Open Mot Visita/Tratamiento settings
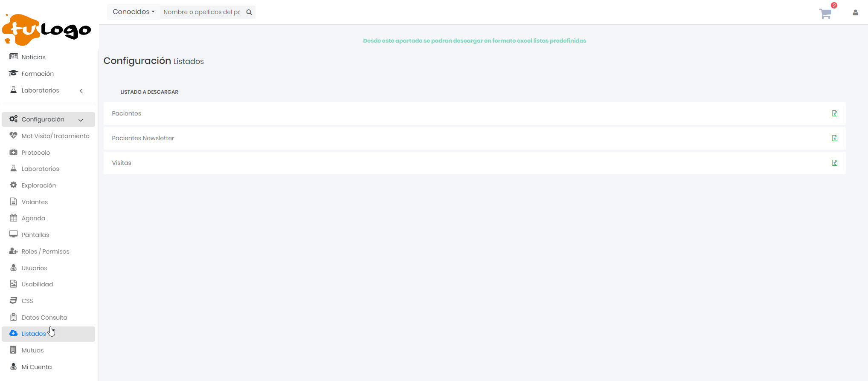Screen dimensions: 868x381 point(55,136)
